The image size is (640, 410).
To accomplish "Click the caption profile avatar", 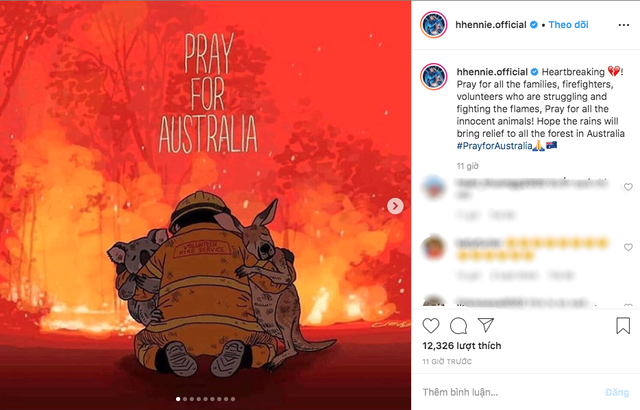I will [x=433, y=76].
